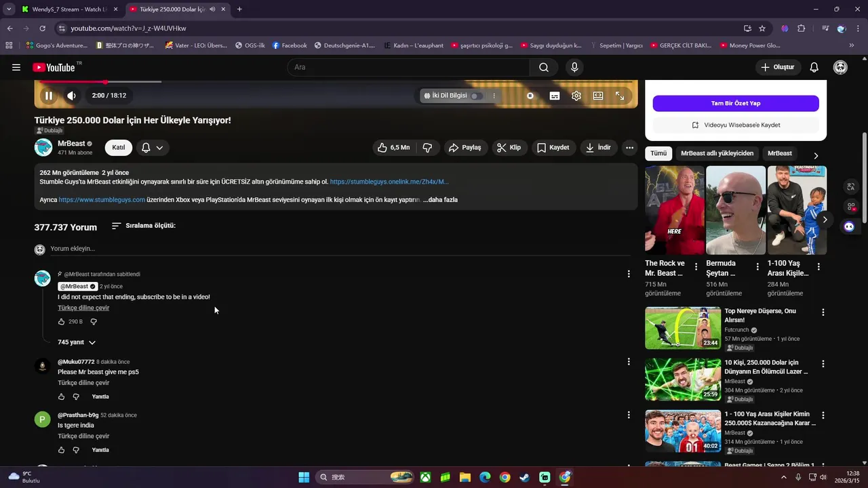The width and height of the screenshot is (868, 488).
Task: Reply to @Prasthan-b9g comment with Yanıtla
Action: coord(100,450)
